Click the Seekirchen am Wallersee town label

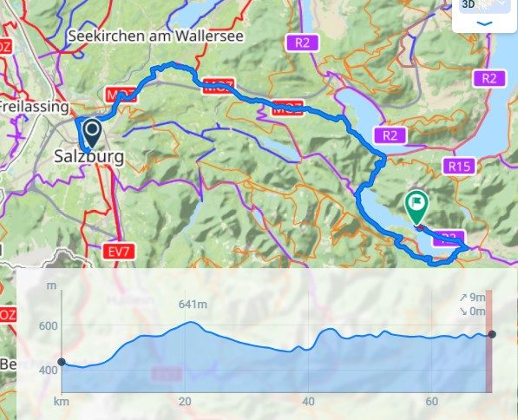tap(156, 36)
